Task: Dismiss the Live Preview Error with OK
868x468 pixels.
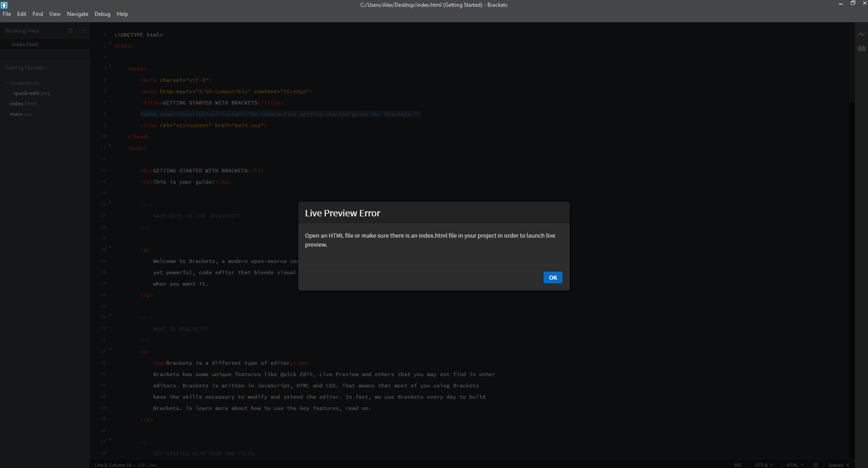Action: (553, 277)
